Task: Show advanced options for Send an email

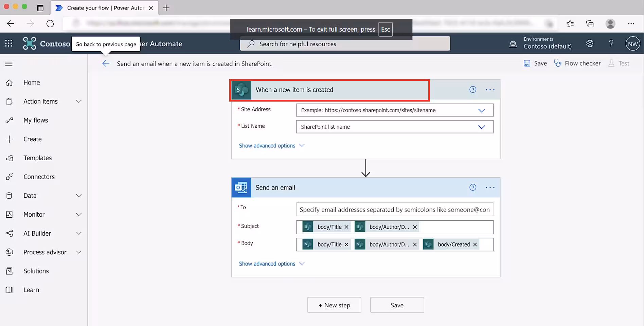Action: 272,264
